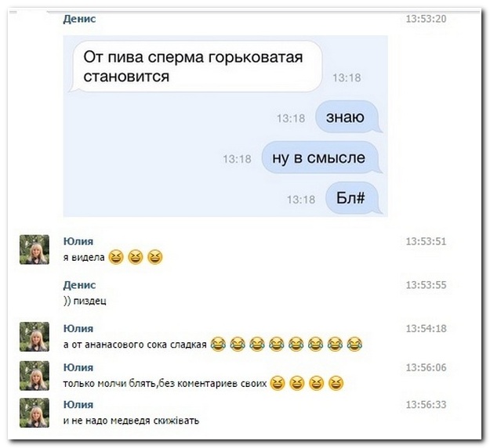
Task: Click first laughing emoji after 'я видела'
Action: tap(116, 257)
